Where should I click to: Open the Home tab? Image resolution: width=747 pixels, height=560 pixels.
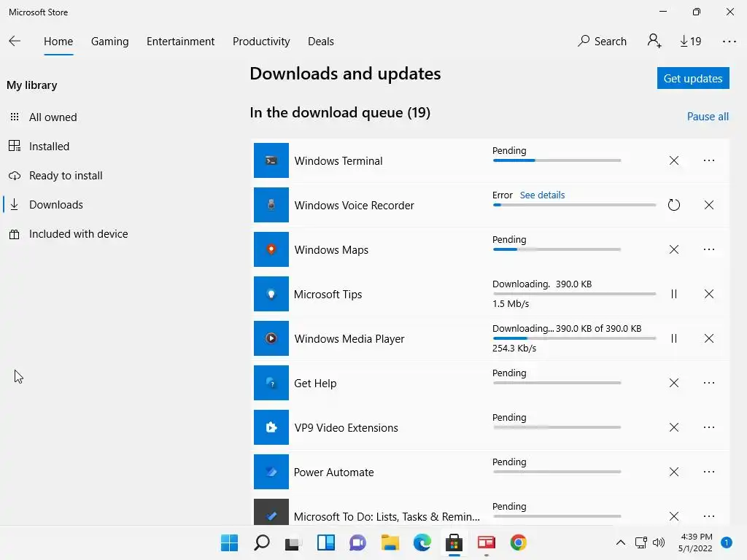click(x=58, y=42)
